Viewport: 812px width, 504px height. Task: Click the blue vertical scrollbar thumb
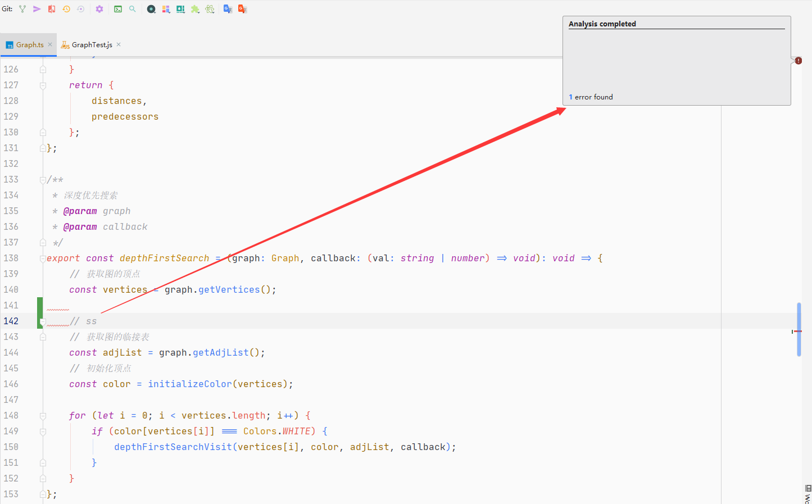799,329
